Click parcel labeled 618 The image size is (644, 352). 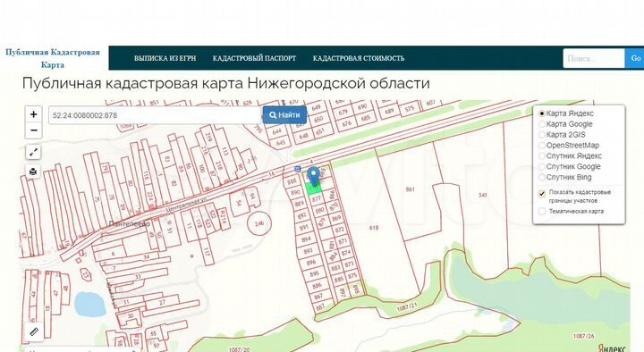pyautogui.click(x=374, y=228)
